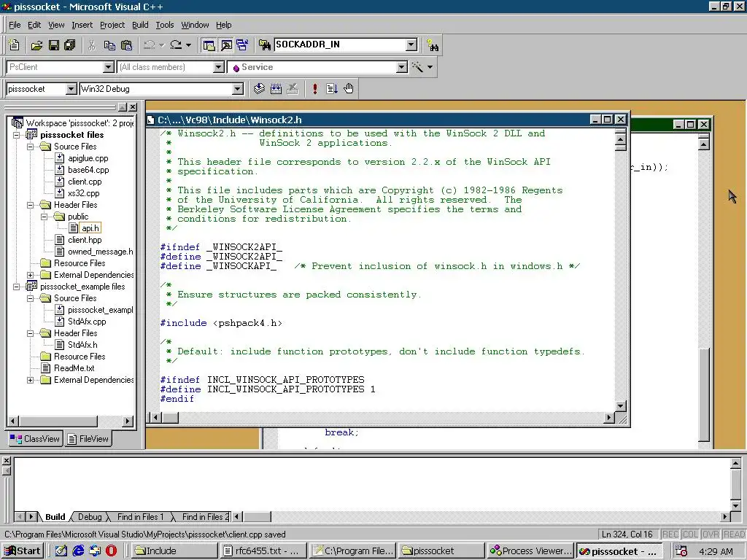Close the output pane with its X

(6, 461)
